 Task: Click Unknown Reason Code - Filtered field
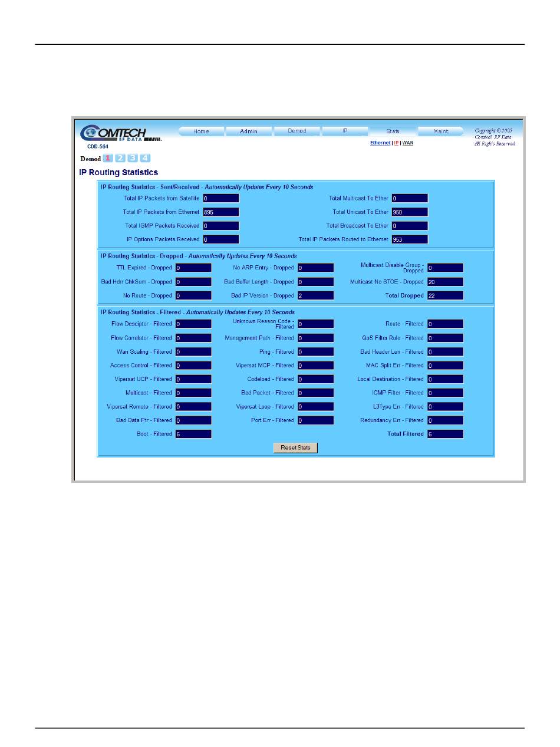coord(315,324)
